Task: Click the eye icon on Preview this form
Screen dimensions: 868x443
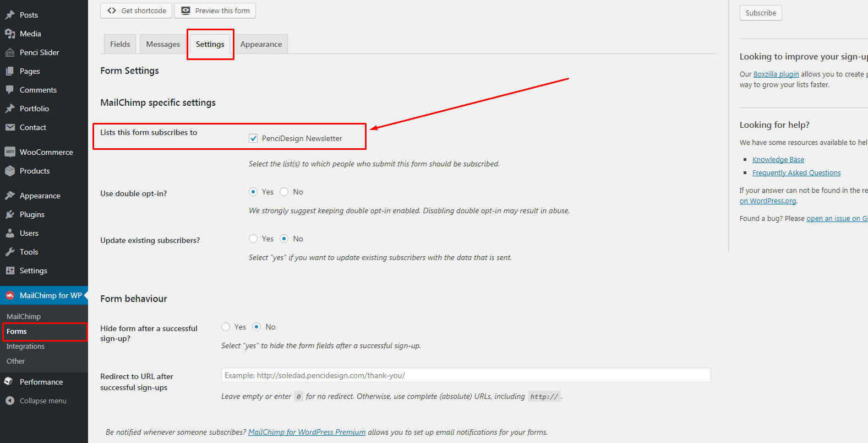Action: click(x=186, y=10)
